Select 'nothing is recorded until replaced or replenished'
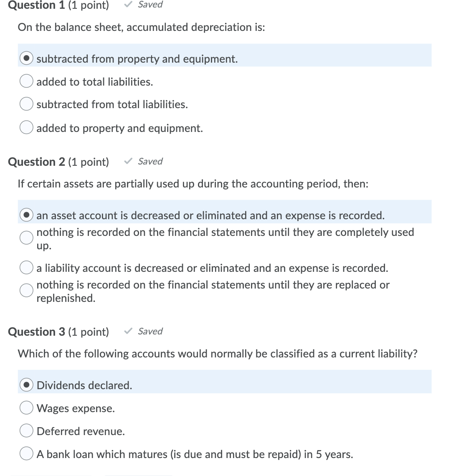 (x=26, y=291)
